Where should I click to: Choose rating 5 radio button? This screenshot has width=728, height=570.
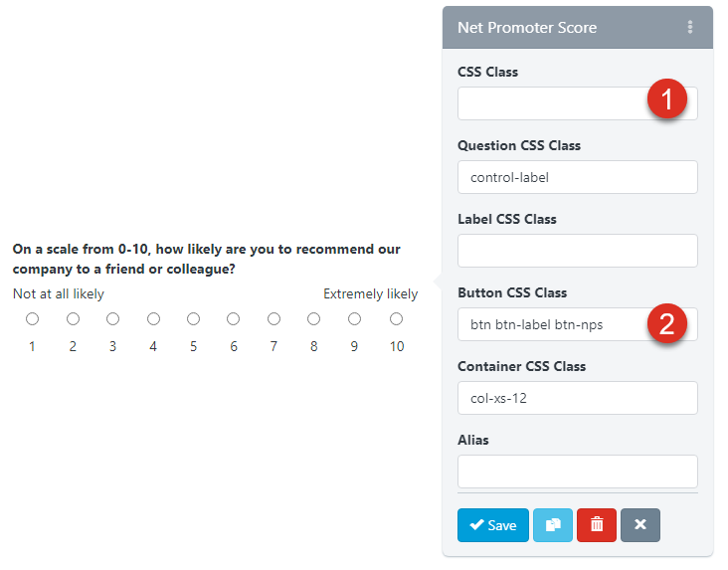[194, 319]
